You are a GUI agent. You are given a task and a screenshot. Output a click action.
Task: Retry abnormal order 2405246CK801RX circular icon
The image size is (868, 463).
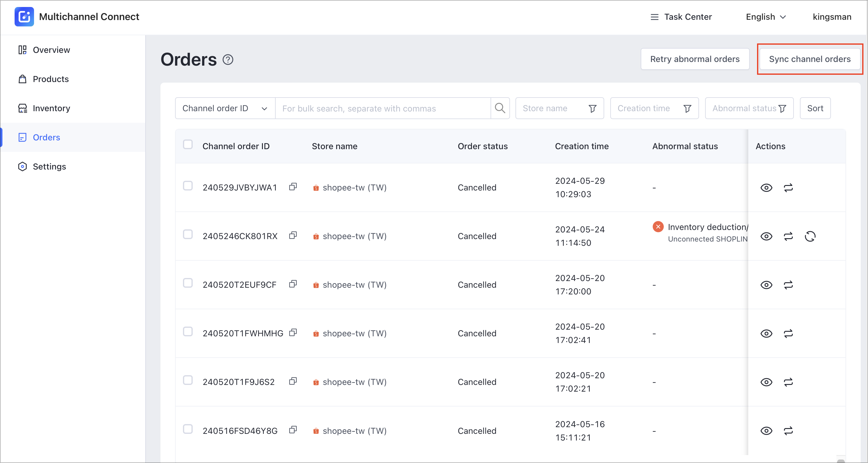pyautogui.click(x=810, y=236)
